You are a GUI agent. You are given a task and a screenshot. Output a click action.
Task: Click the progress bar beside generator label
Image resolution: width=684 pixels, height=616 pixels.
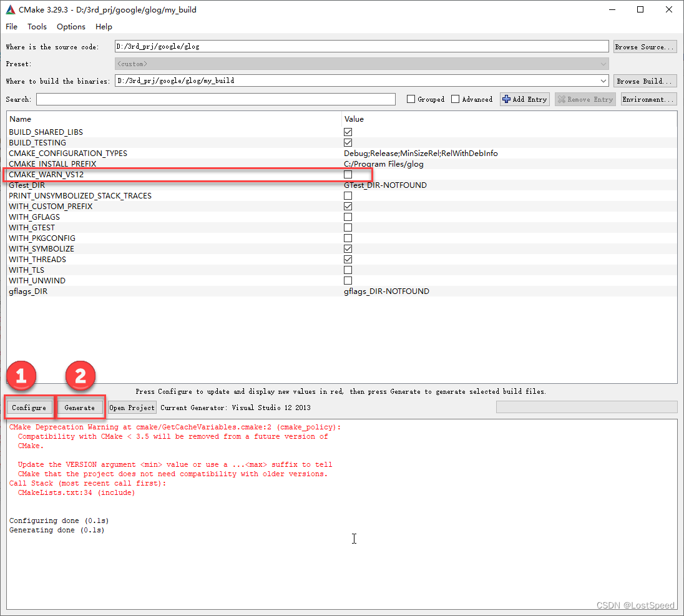(587, 407)
